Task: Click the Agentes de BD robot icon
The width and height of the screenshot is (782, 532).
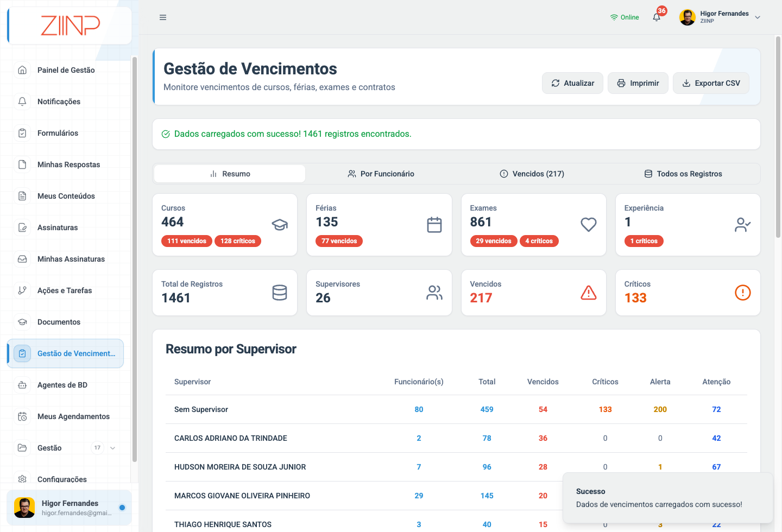Action: pos(22,385)
